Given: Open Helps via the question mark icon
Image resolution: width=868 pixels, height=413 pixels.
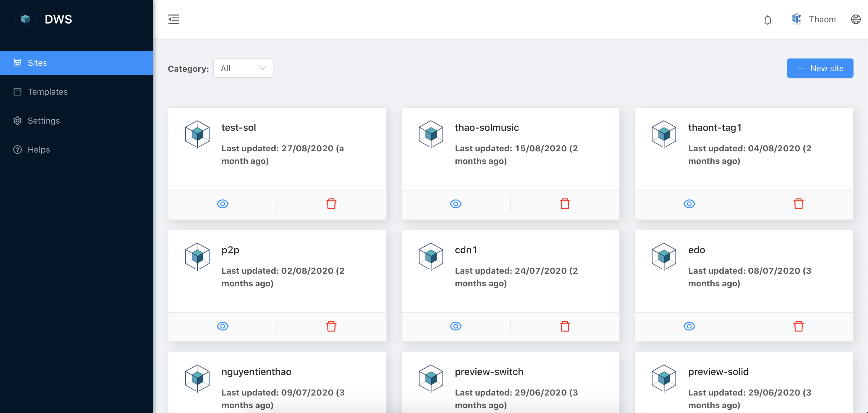Looking at the screenshot, I should pos(18,150).
